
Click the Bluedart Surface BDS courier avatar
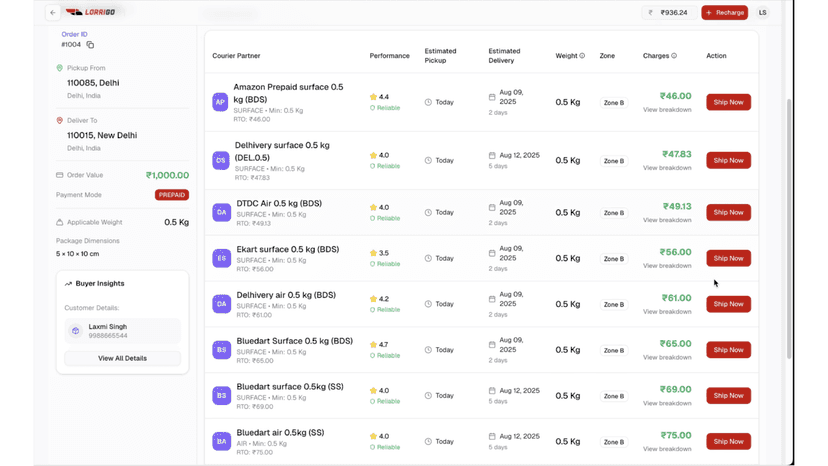coord(221,350)
